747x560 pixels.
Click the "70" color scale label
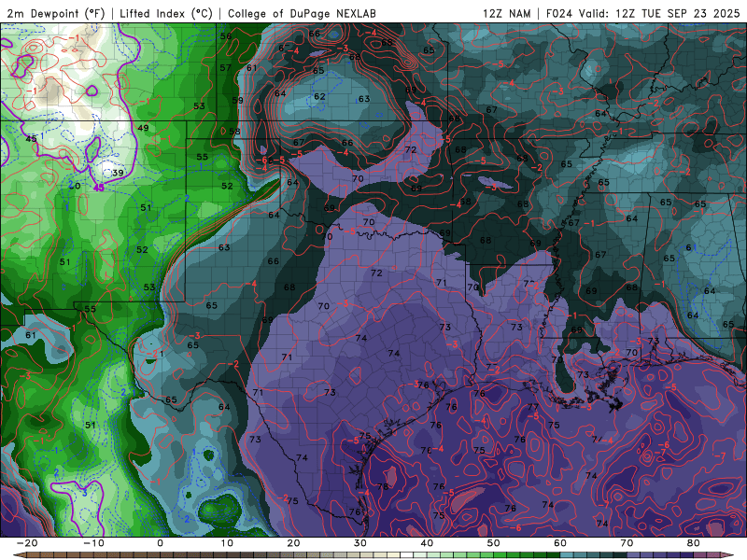tap(627, 543)
